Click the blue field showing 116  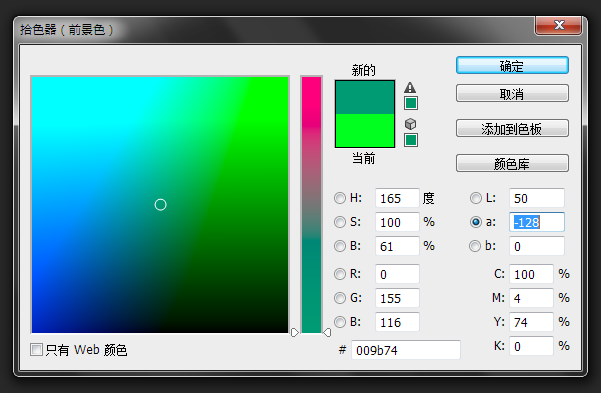(x=397, y=322)
